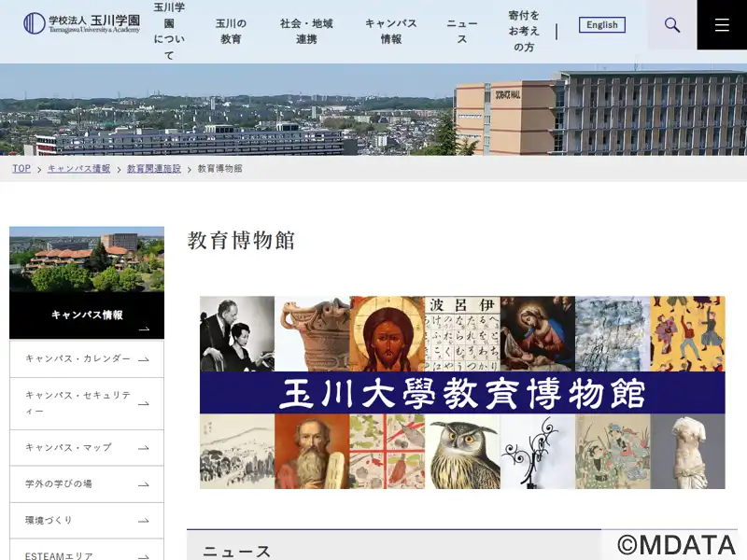747x560 pixels.
Task: Open 学外の学びの場 sidebar item
Action: pyautogui.click(x=87, y=484)
